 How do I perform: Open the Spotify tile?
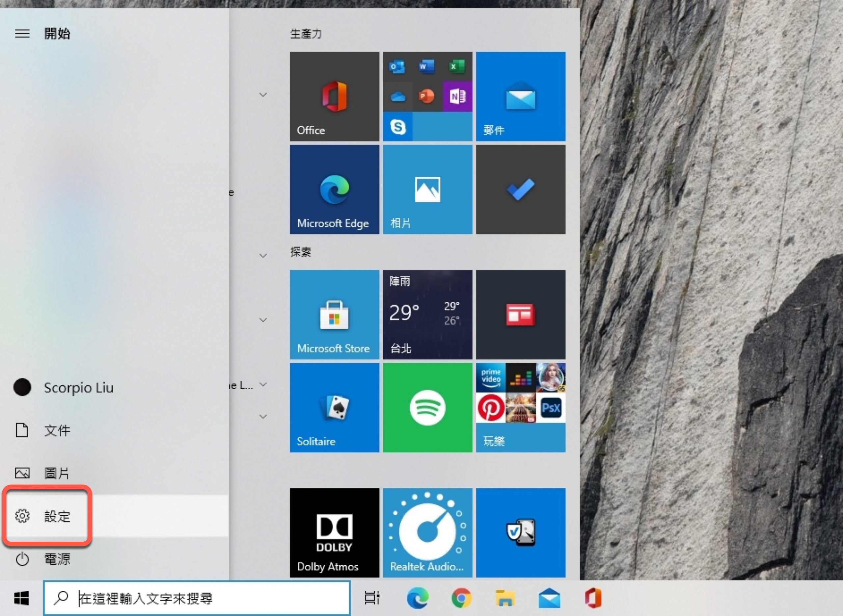click(x=427, y=408)
